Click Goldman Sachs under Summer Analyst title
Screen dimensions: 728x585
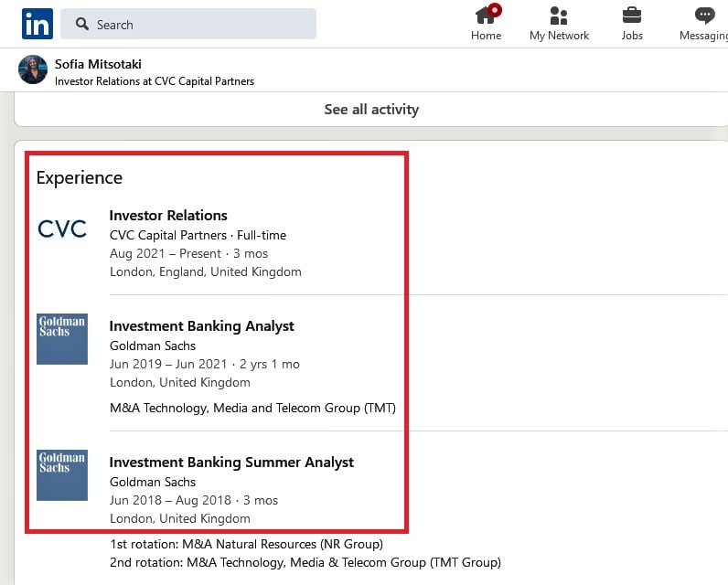pyautogui.click(x=153, y=483)
